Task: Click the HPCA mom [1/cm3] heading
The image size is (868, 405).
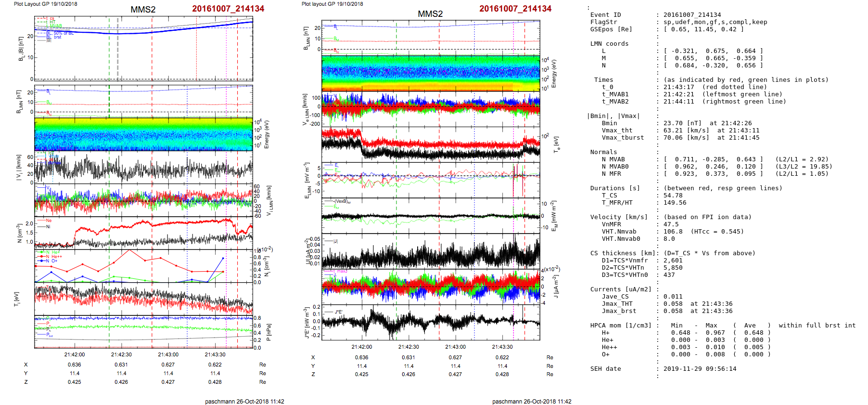Action: [x=621, y=326]
